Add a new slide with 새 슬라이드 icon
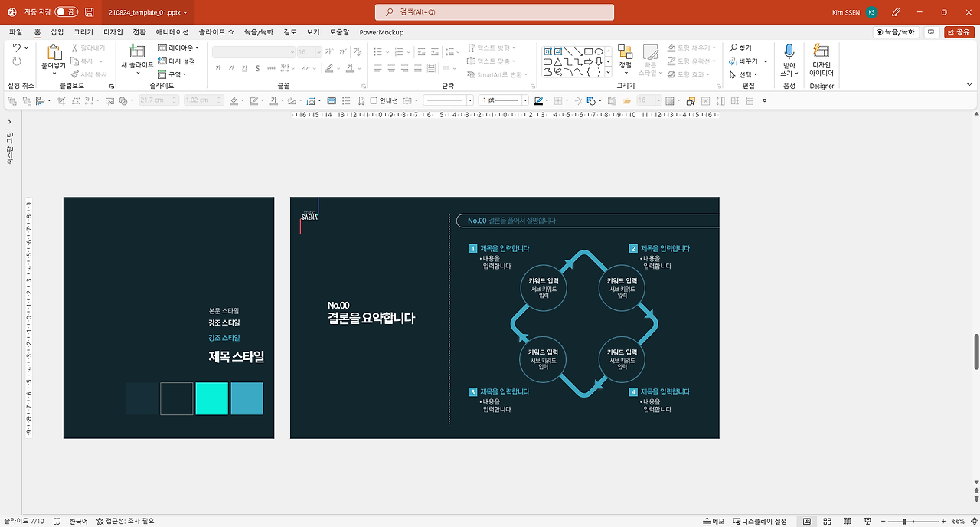Screen dimensions: 980x527 [x=137, y=52]
